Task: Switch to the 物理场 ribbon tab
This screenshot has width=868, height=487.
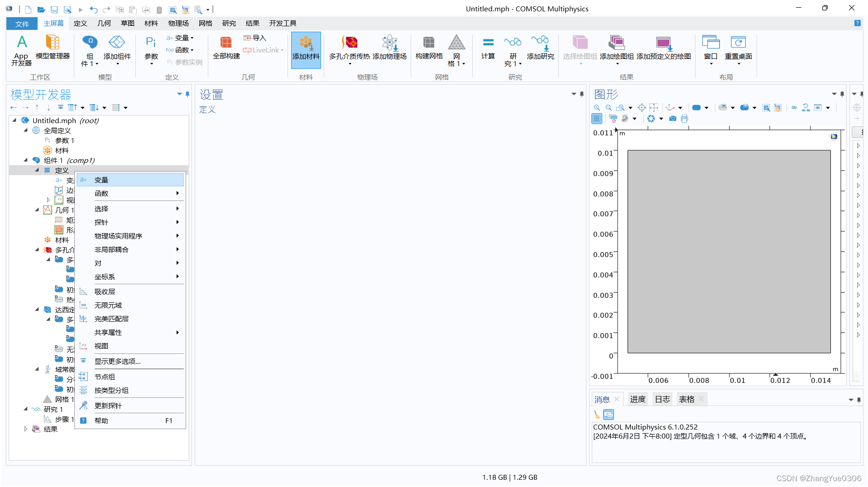Action: point(178,24)
